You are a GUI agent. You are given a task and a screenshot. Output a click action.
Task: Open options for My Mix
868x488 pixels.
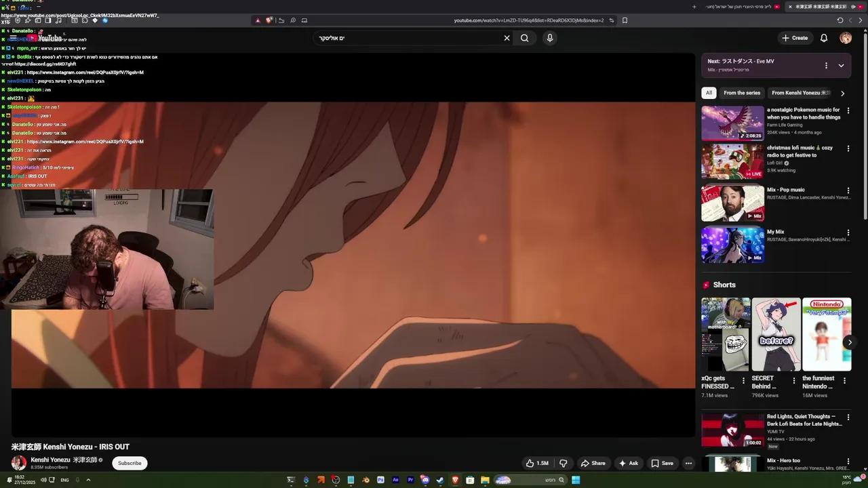coord(848,232)
